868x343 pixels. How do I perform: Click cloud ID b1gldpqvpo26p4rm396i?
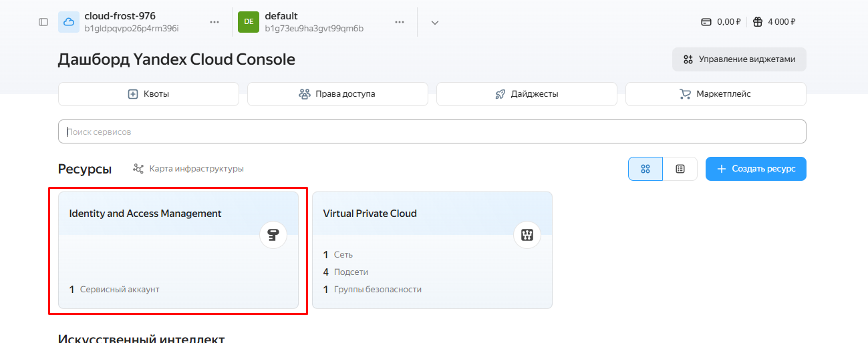point(132,29)
